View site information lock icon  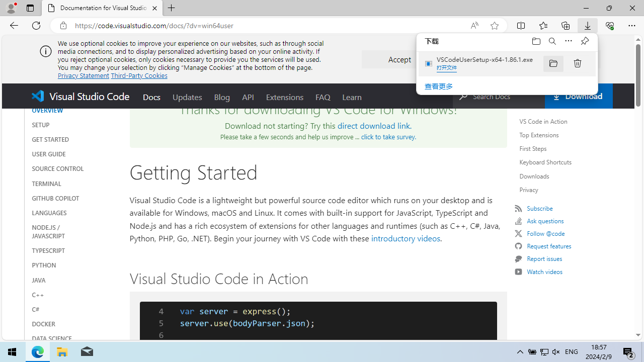pos(63,26)
